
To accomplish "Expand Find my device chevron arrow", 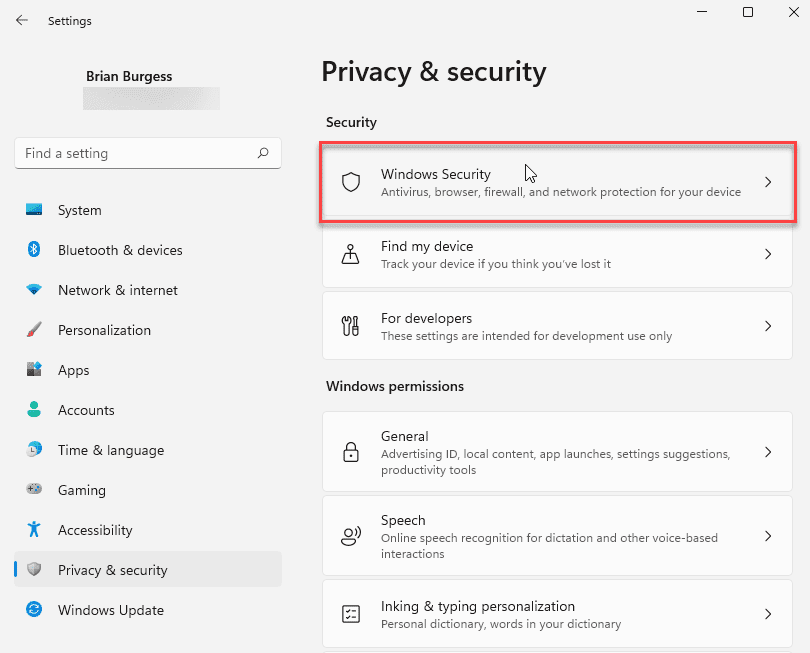I will pos(768,254).
